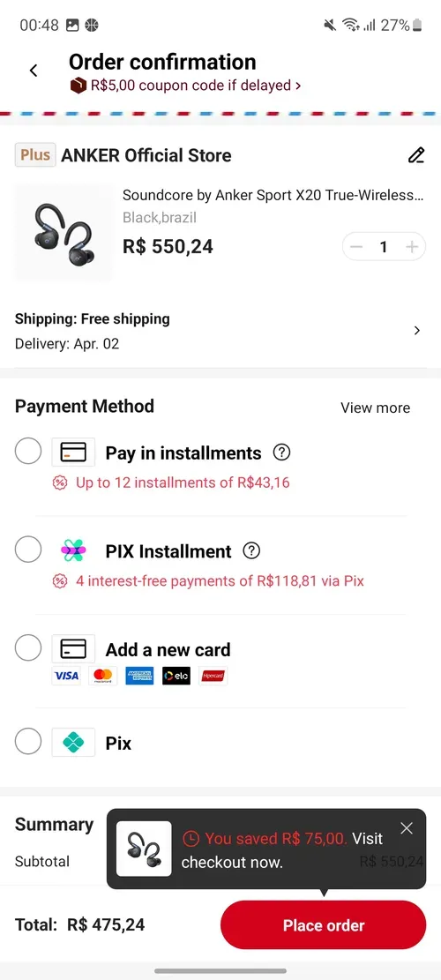Decrease quantity with minus button
Image resolution: width=441 pixels, height=980 pixels.
[x=356, y=247]
